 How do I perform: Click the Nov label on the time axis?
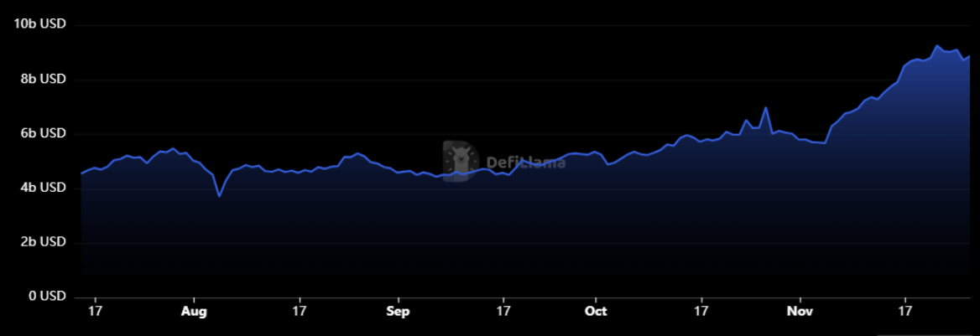800,312
